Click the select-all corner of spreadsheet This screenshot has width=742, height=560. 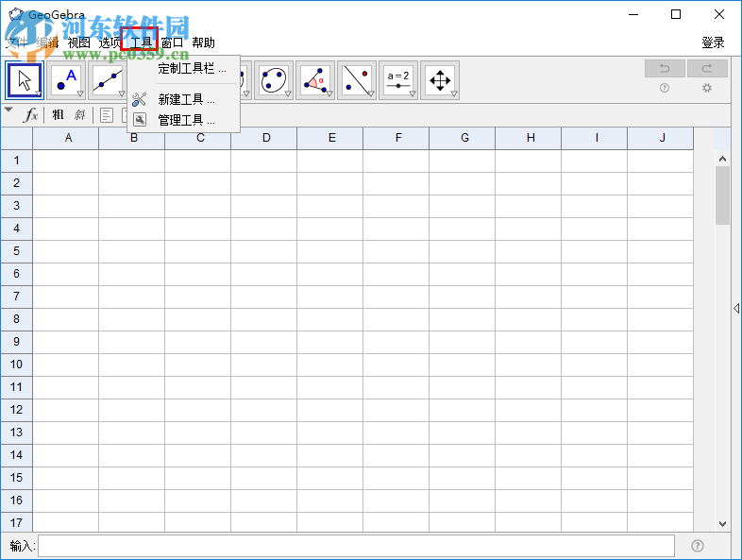[17, 138]
